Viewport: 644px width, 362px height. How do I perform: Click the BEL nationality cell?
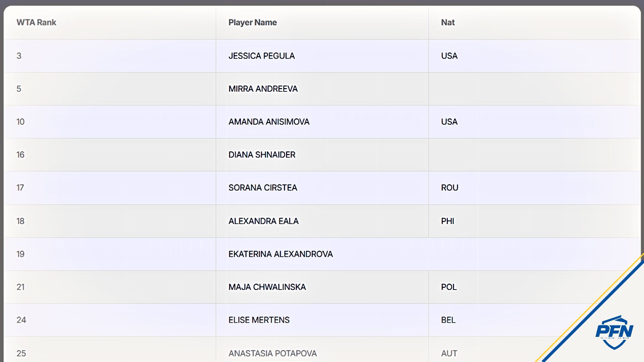[x=448, y=320]
